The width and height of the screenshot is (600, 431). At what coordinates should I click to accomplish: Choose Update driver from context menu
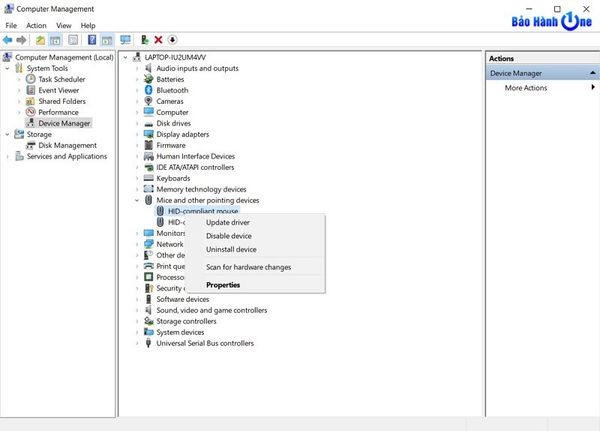pos(228,222)
